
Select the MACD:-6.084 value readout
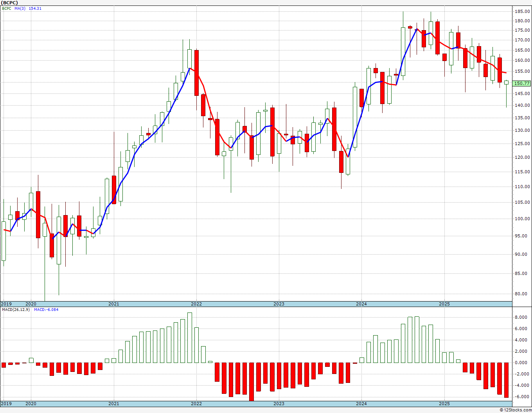[46, 310]
